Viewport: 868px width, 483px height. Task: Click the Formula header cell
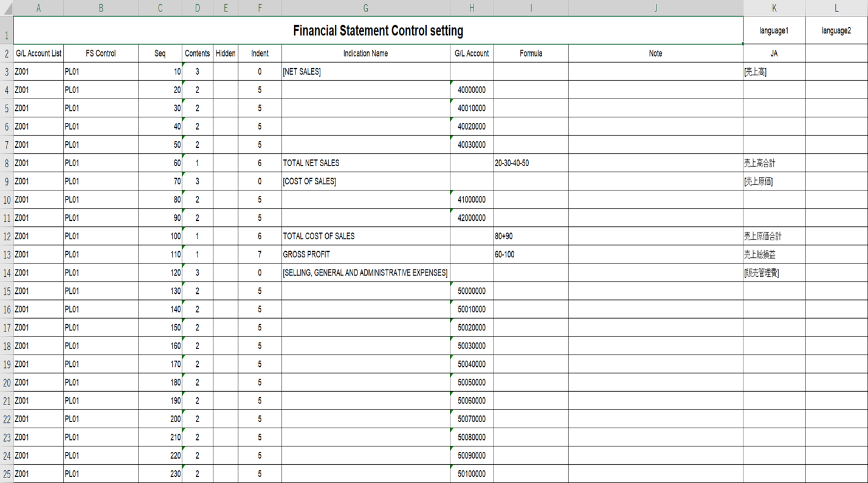531,54
